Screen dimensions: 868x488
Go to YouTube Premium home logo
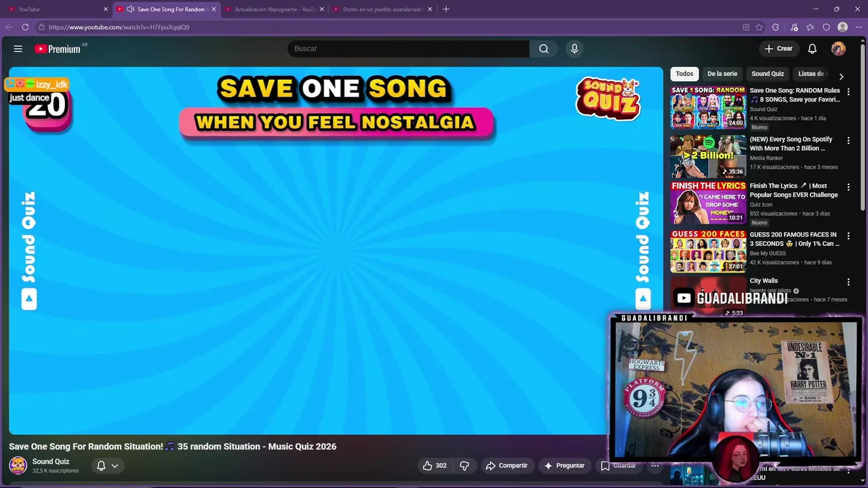(x=58, y=49)
